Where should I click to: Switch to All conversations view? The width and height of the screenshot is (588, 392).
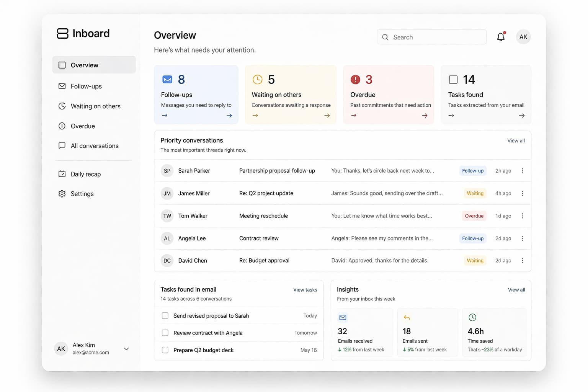94,146
